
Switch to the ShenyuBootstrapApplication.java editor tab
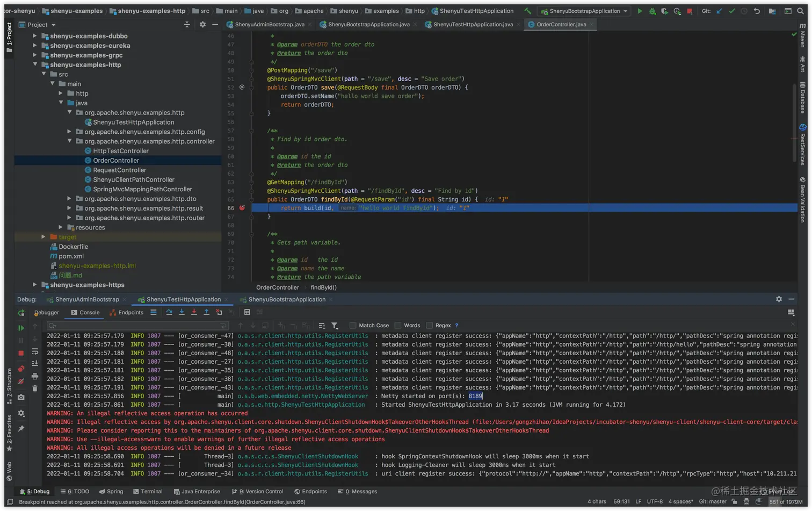click(x=368, y=24)
